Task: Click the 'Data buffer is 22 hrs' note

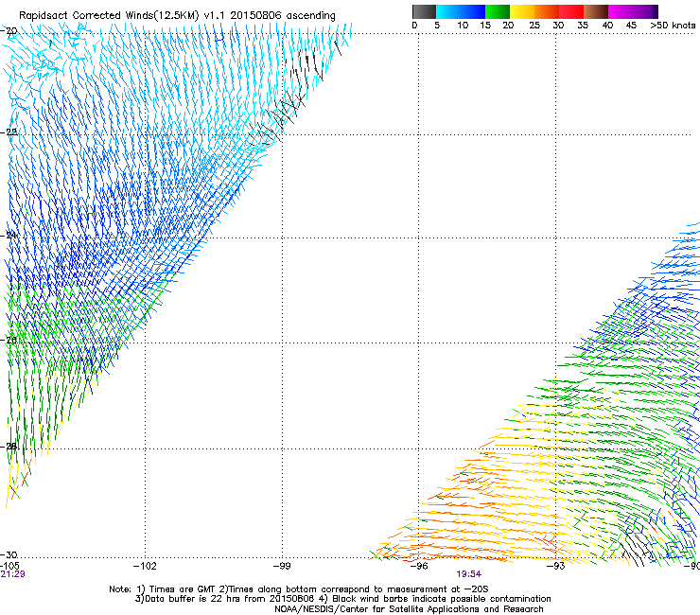Action: [342, 599]
